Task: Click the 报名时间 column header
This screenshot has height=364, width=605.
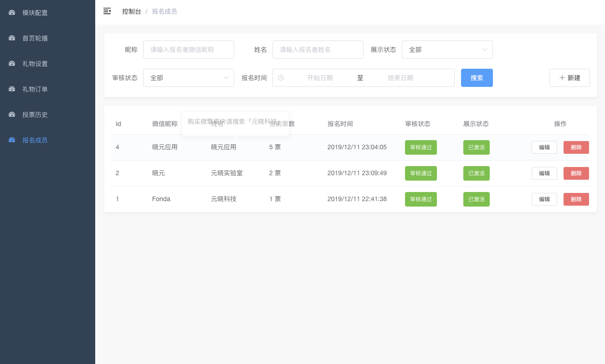Action: [340, 124]
